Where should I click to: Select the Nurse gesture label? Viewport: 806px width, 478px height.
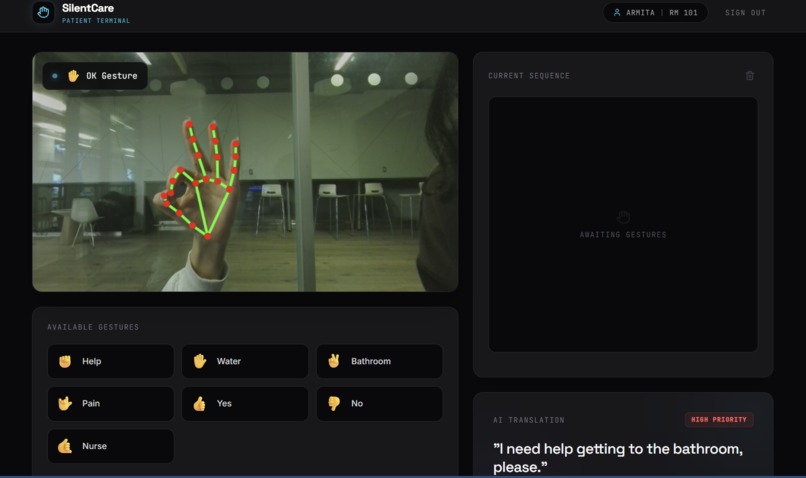(95, 446)
